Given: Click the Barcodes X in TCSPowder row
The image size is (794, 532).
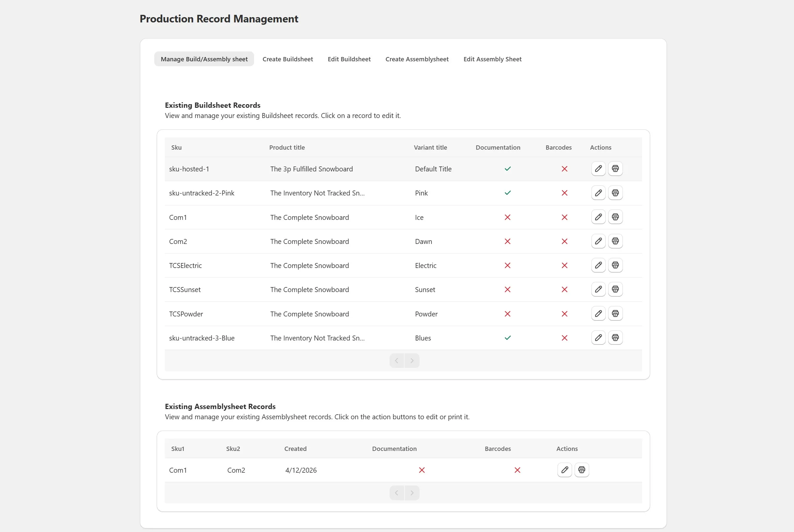Looking at the screenshot, I should (564, 314).
